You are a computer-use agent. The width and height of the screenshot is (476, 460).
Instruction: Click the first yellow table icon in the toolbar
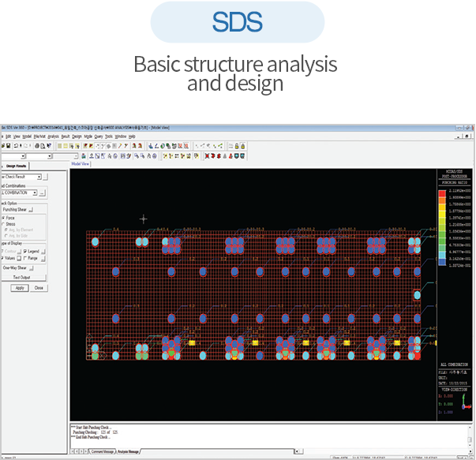(x=59, y=146)
